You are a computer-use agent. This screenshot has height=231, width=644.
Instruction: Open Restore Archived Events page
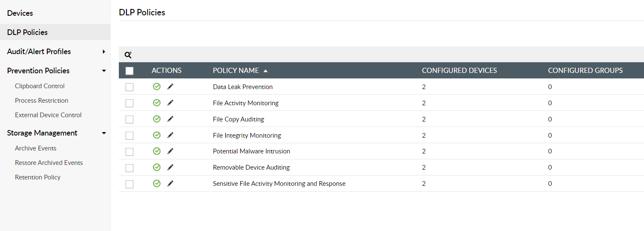point(49,163)
